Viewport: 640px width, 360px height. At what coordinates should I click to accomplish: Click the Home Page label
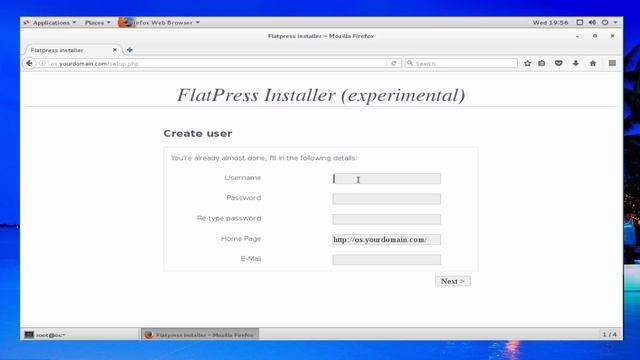coord(241,238)
